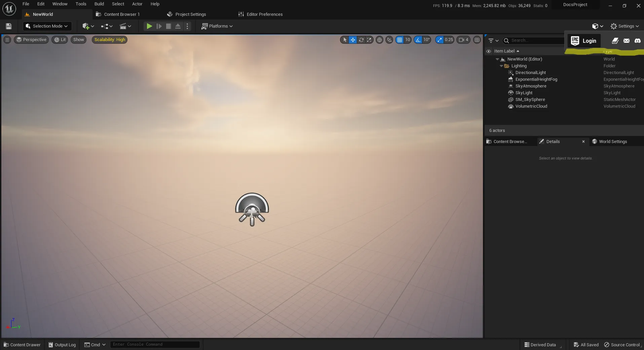Image resolution: width=644 pixels, height=350 pixels.
Task: Open the Documentation book icon
Action: (x=615, y=41)
